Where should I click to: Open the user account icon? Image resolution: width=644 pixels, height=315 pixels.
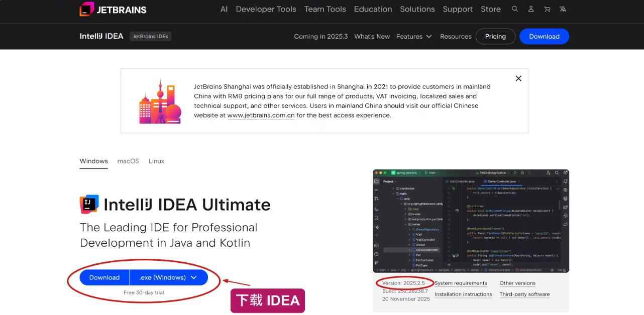click(x=531, y=9)
